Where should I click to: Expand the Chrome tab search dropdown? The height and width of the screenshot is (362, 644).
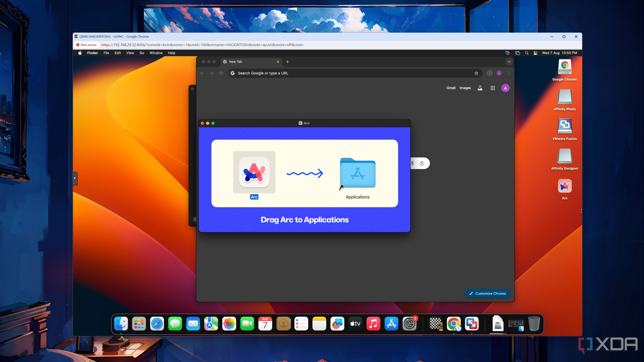[509, 62]
